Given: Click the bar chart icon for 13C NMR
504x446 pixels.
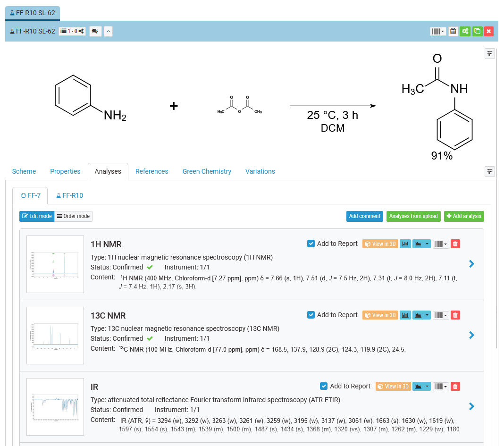Looking at the screenshot, I should 405,315.
